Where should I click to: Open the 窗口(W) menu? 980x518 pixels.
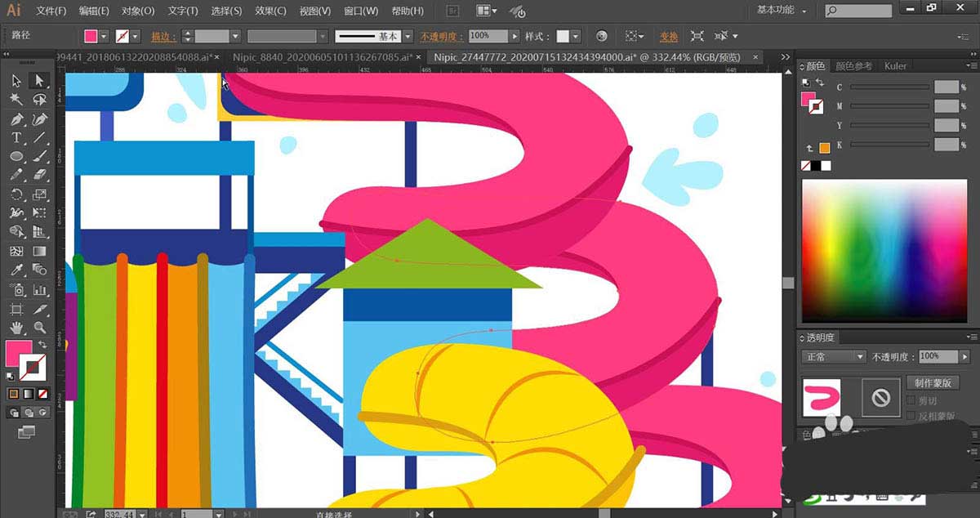[361, 11]
